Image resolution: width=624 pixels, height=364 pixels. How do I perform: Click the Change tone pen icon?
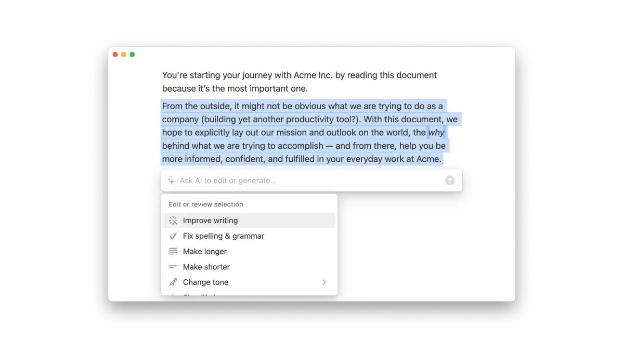(173, 282)
